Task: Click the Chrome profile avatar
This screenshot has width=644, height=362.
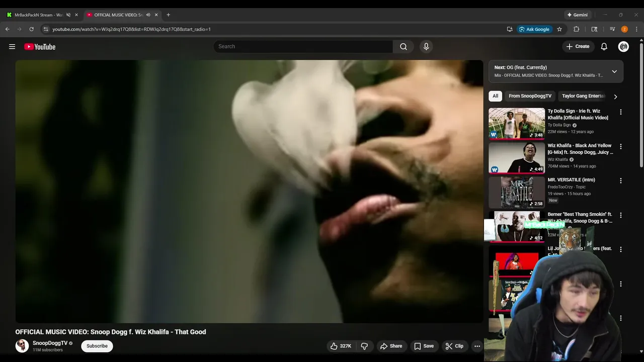Action: [624, 29]
